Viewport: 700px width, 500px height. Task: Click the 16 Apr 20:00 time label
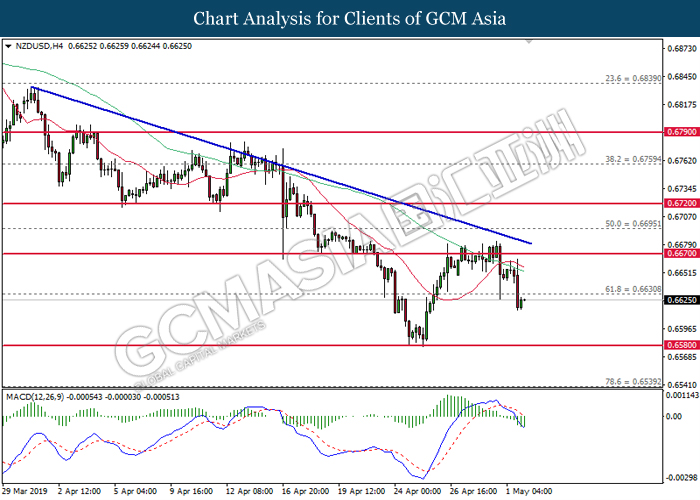pos(306,492)
